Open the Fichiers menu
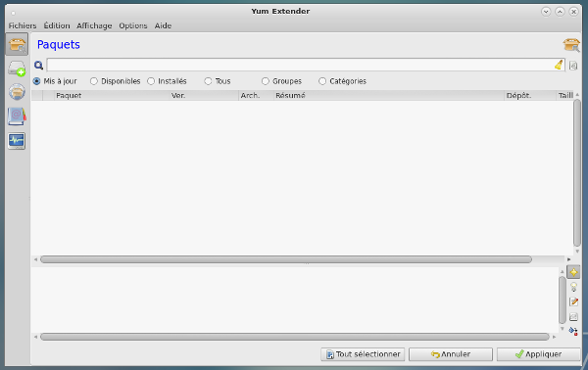Viewport: 588px width, 370px height. click(23, 25)
